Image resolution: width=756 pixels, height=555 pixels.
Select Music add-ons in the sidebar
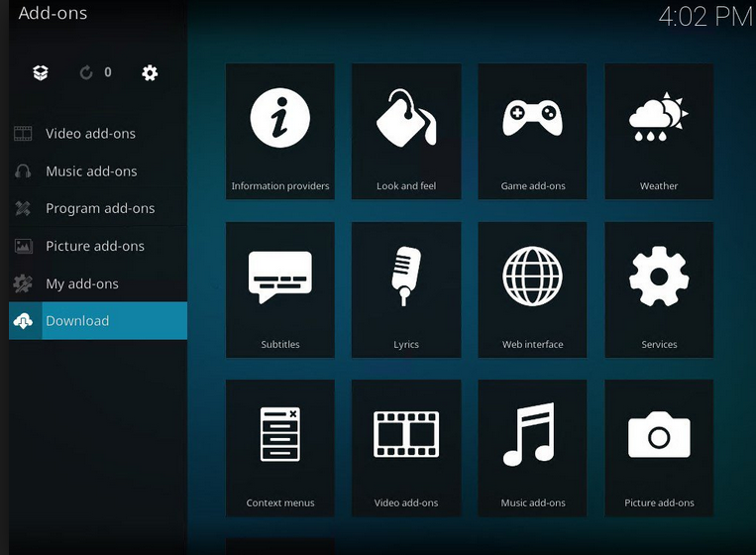tap(98, 171)
